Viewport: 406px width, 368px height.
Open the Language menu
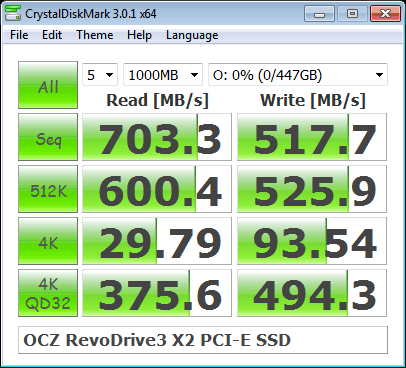click(x=192, y=35)
